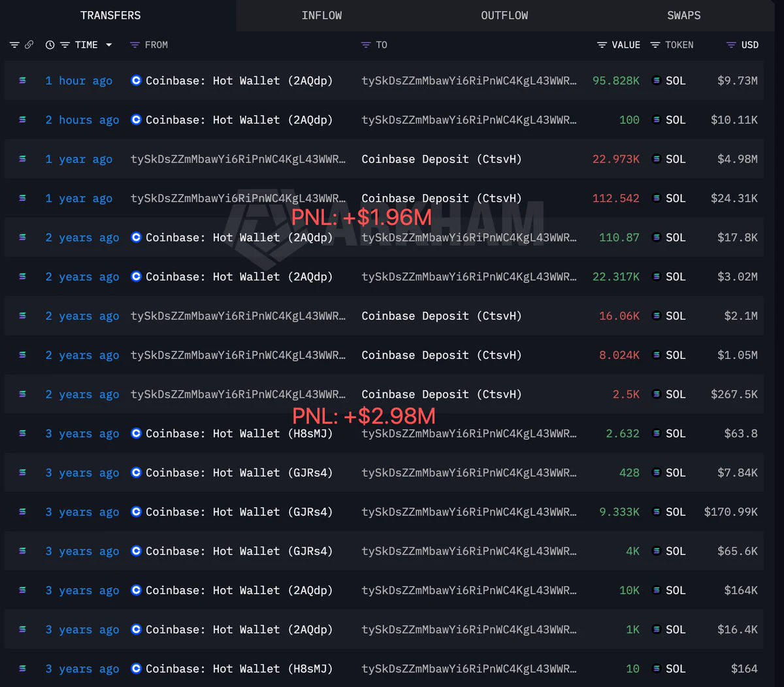The height and width of the screenshot is (687, 784).
Task: Click Solana chain icon on the 2 hours ago row
Action: pos(23,120)
